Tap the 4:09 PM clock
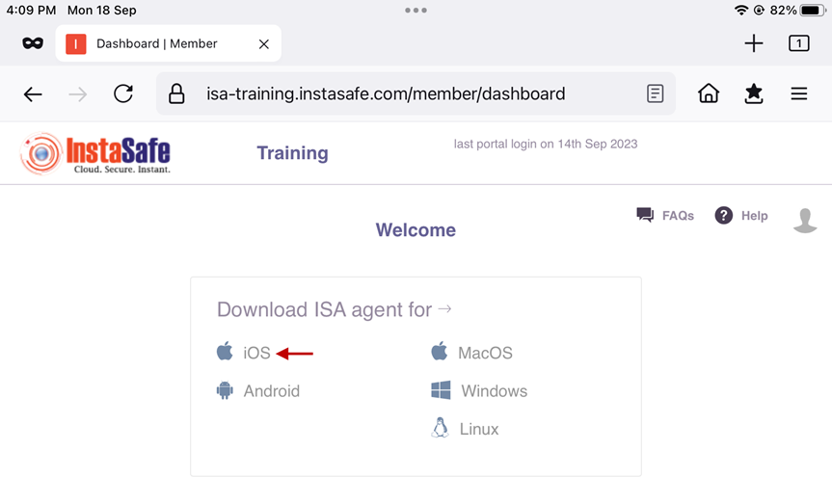 pos(31,10)
